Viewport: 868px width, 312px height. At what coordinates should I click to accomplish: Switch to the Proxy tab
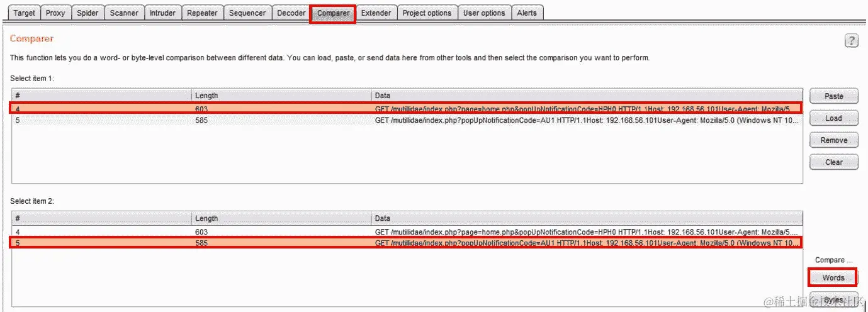click(x=55, y=13)
